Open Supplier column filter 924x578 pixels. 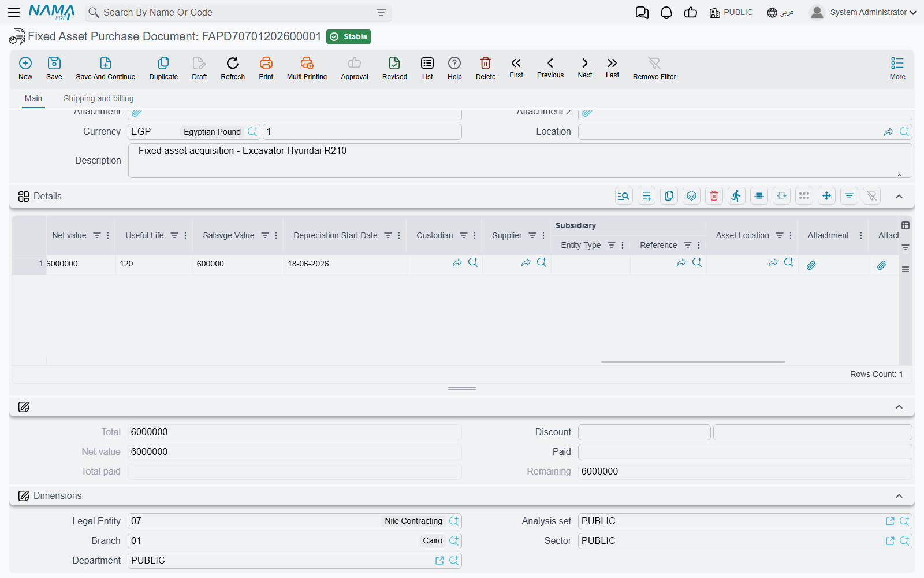[x=532, y=235]
